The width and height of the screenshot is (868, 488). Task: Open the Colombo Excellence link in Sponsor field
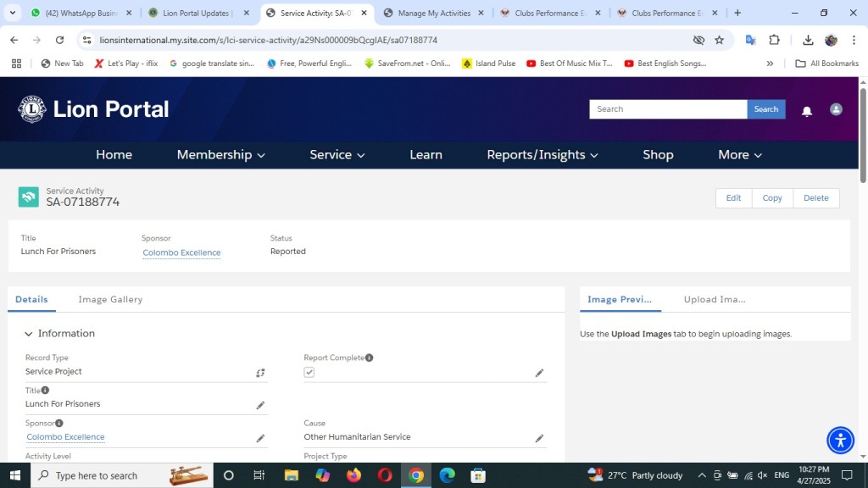pyautogui.click(x=65, y=436)
